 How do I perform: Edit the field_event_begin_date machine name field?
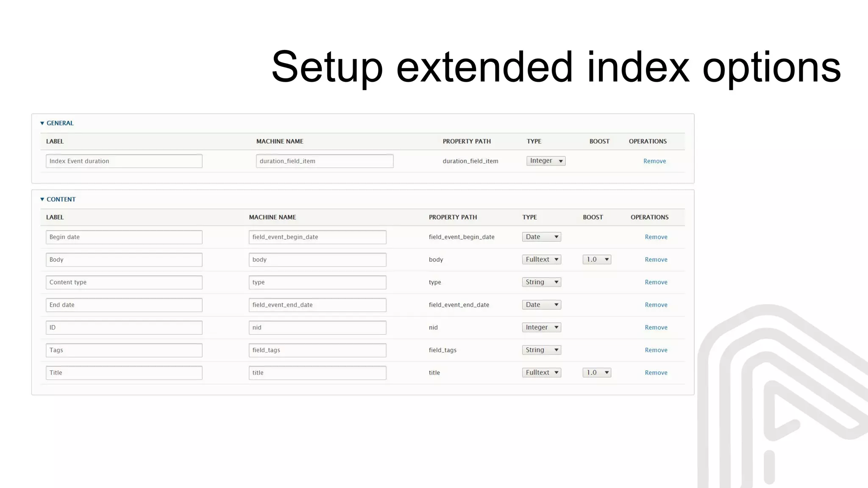click(317, 237)
